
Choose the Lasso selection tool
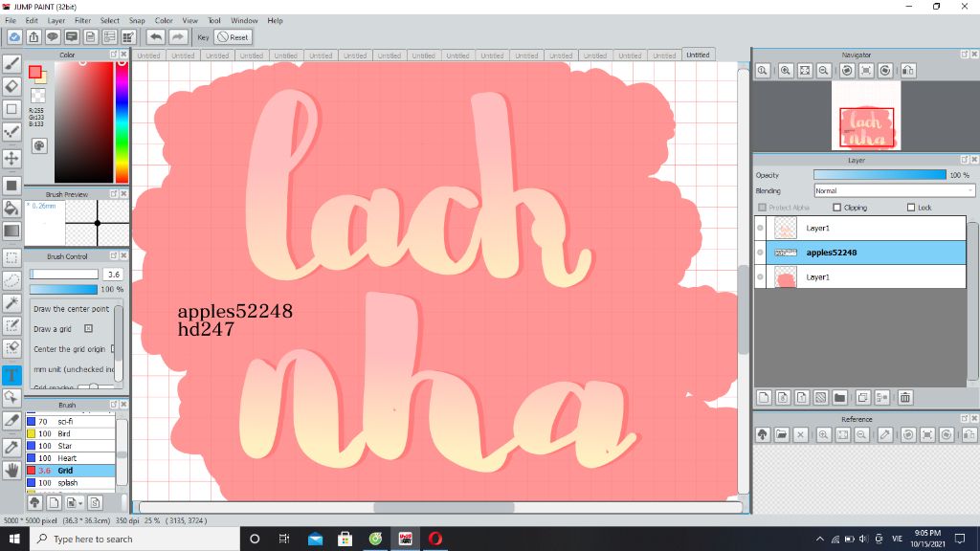tap(11, 280)
